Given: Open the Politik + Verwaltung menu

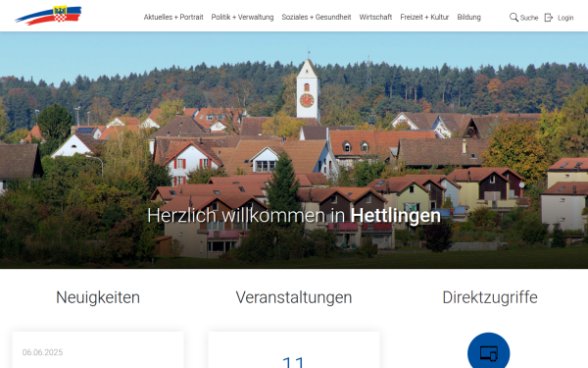Looking at the screenshot, I should pyautogui.click(x=242, y=17).
